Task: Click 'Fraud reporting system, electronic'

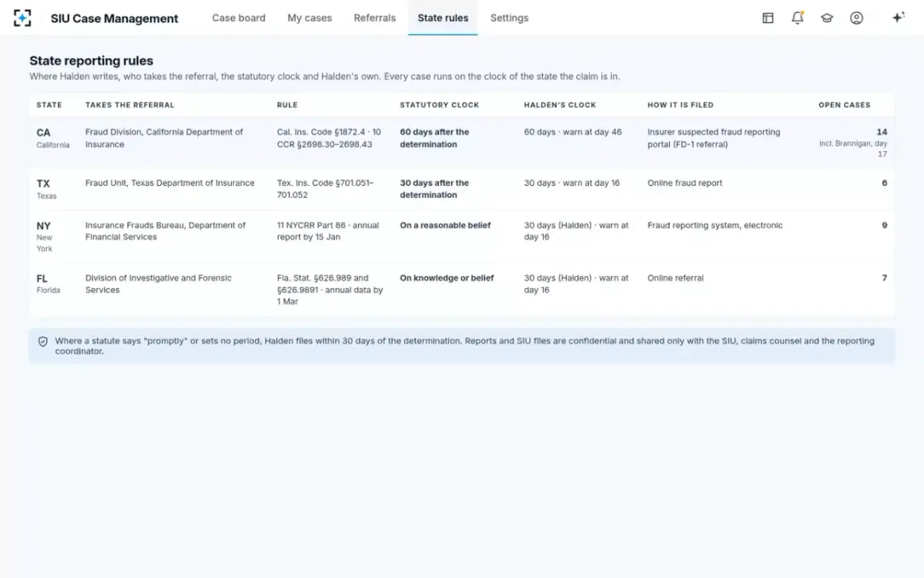Action: click(x=715, y=225)
